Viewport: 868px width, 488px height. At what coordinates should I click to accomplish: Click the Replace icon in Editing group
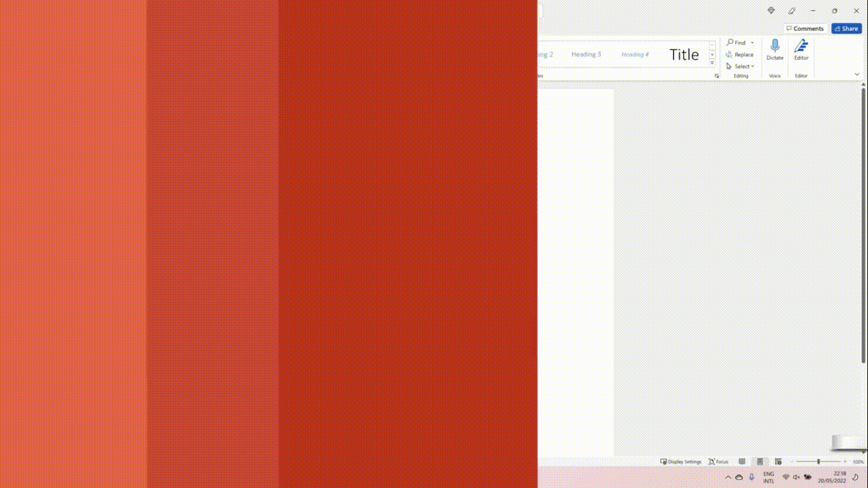click(x=730, y=55)
